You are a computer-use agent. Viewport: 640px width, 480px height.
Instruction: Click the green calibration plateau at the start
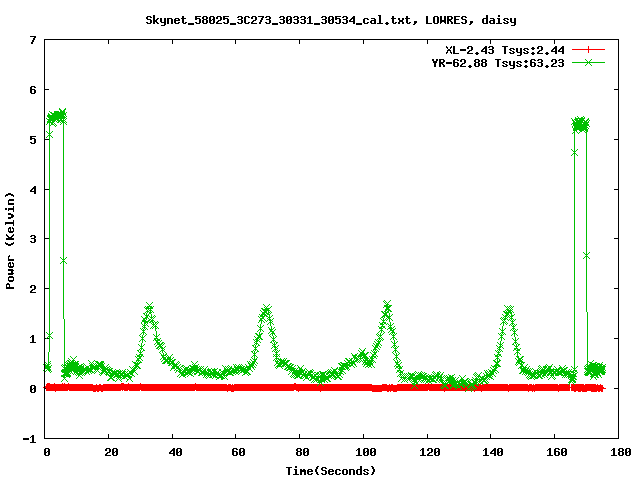56,117
